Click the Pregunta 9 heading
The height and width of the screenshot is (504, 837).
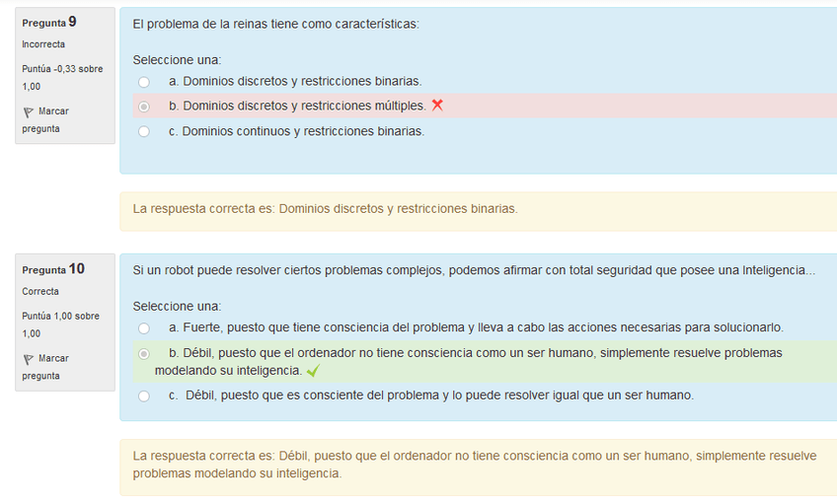(49, 23)
